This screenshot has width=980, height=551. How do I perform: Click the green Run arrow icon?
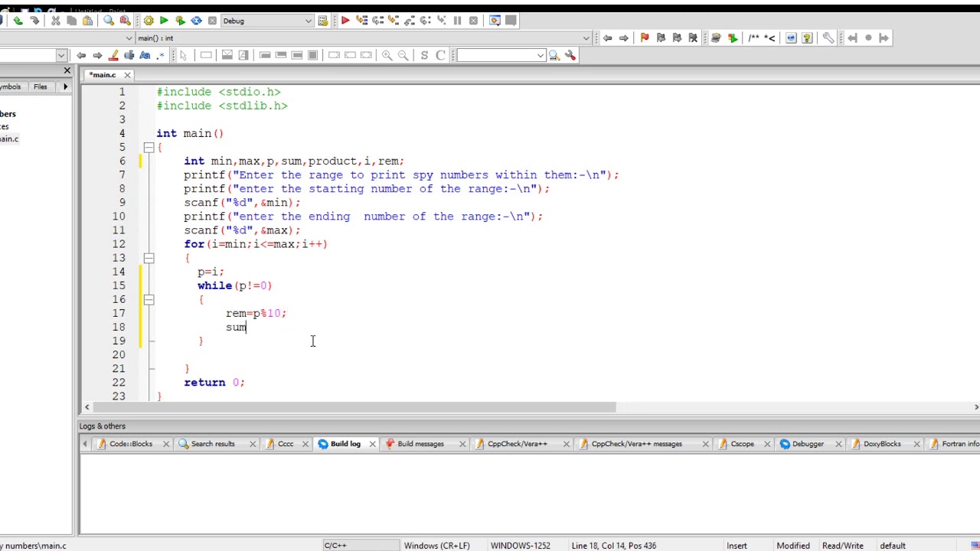(x=164, y=21)
